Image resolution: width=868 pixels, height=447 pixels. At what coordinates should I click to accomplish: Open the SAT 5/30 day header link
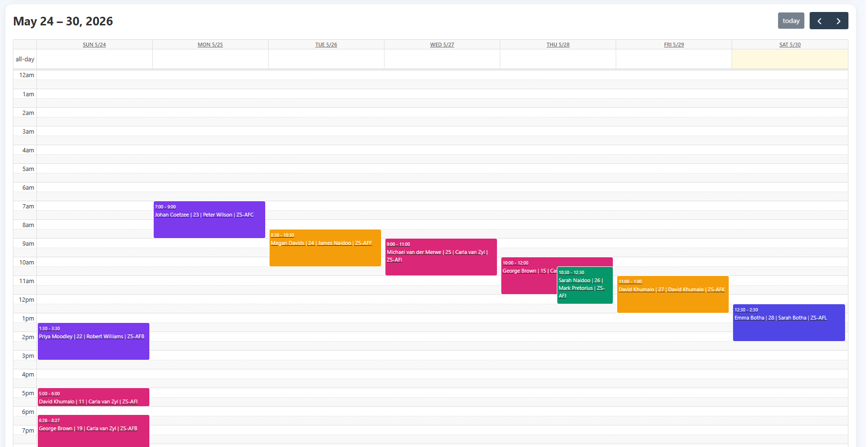click(790, 45)
